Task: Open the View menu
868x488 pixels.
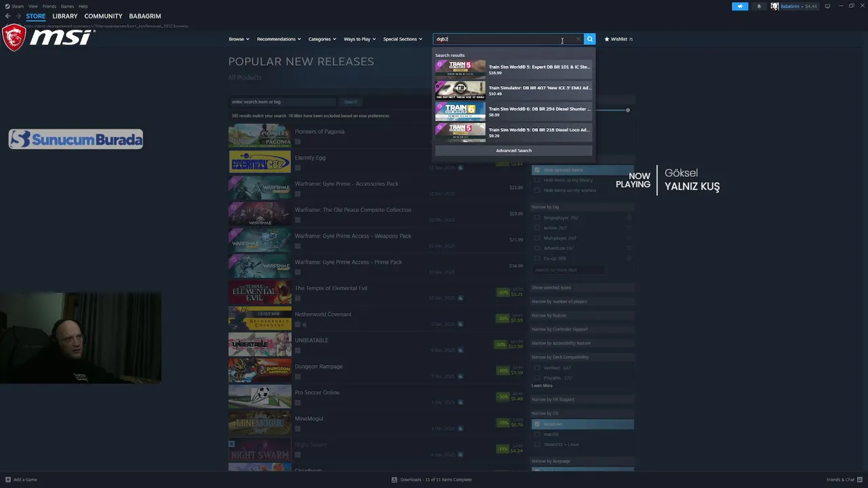Action: [33, 6]
